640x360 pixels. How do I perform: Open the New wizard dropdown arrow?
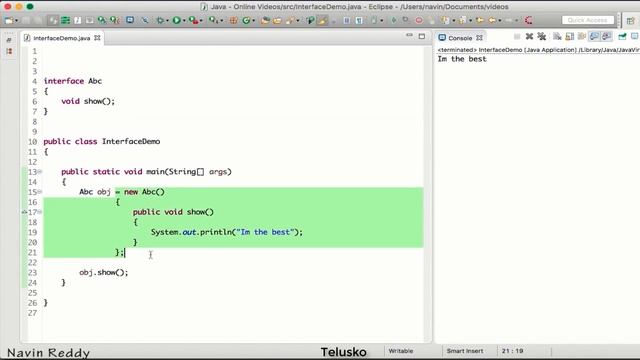(x=17, y=20)
